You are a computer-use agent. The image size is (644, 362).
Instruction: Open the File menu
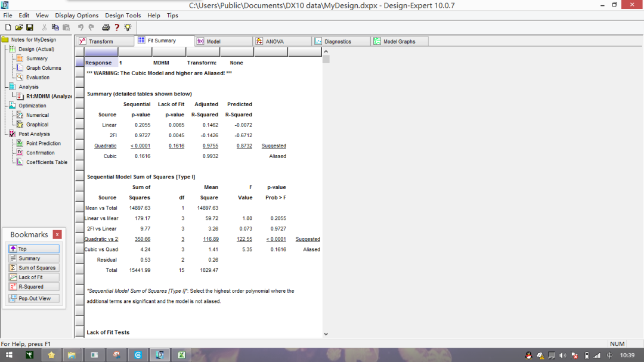point(8,15)
